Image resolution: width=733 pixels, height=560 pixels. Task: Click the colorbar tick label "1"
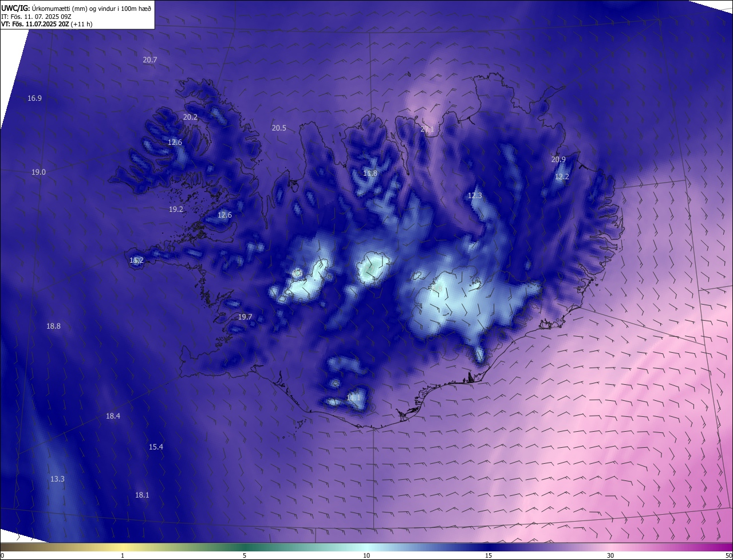[123, 555]
